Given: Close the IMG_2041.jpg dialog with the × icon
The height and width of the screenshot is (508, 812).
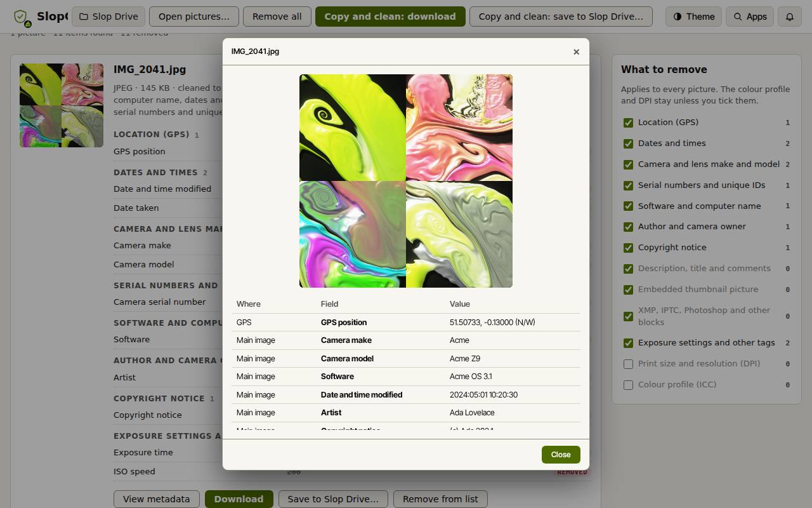Looking at the screenshot, I should [576, 52].
